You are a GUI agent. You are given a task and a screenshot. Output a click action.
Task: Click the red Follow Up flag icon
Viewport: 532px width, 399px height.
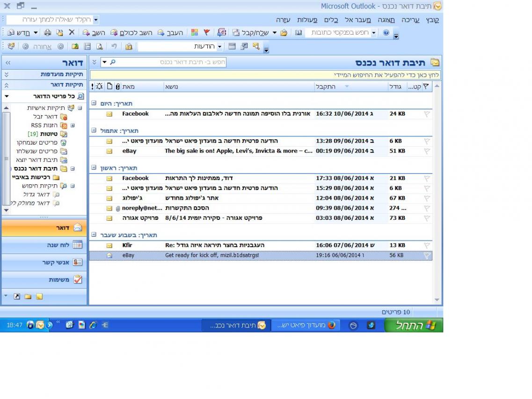click(206, 33)
